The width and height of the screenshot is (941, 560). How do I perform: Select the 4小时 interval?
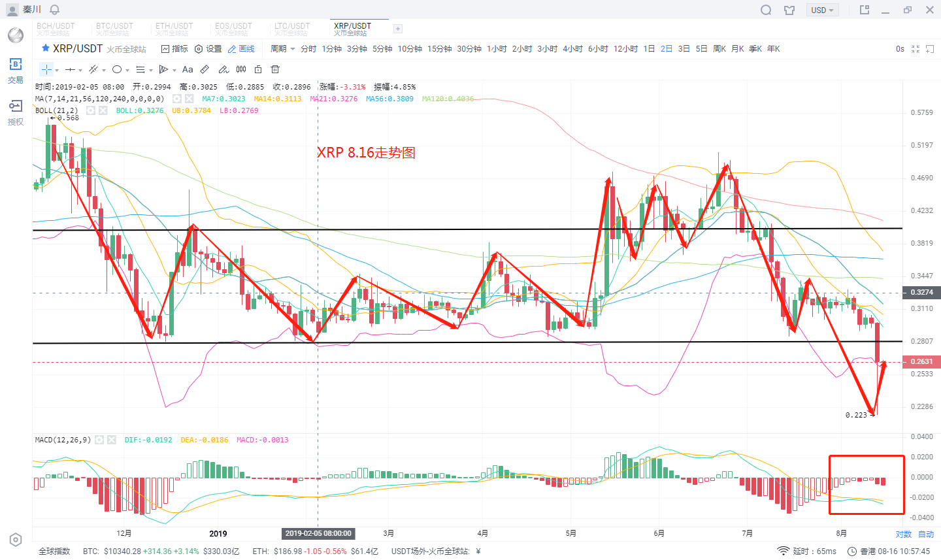pos(572,49)
